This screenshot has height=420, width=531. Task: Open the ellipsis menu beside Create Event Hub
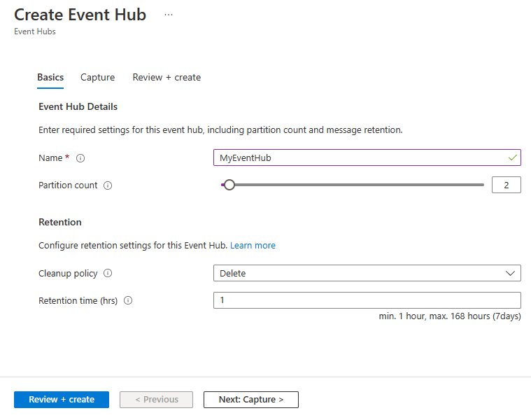[169, 15]
